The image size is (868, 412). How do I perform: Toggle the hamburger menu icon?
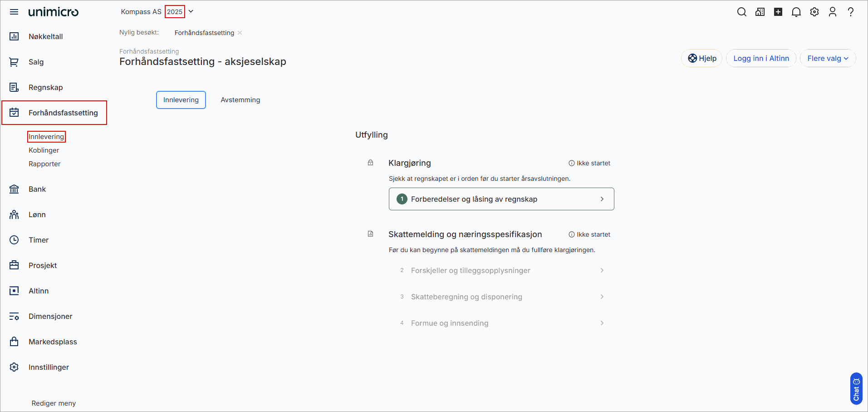(x=14, y=12)
